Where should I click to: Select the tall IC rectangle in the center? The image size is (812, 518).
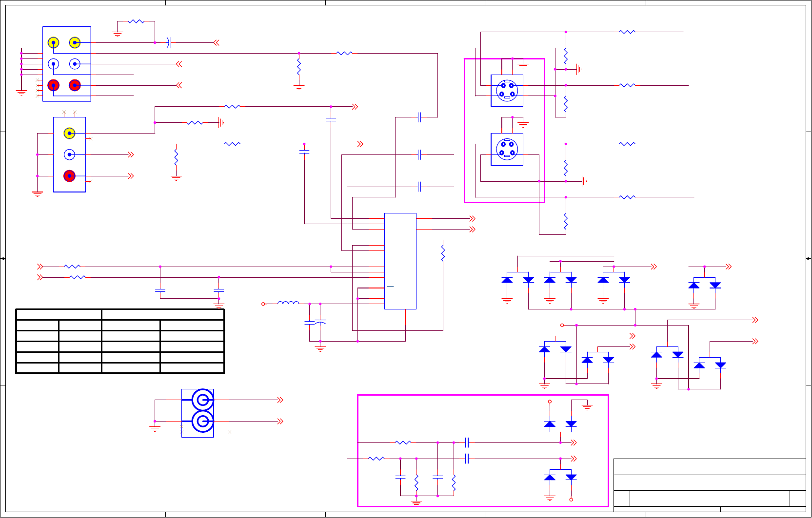[400, 261]
